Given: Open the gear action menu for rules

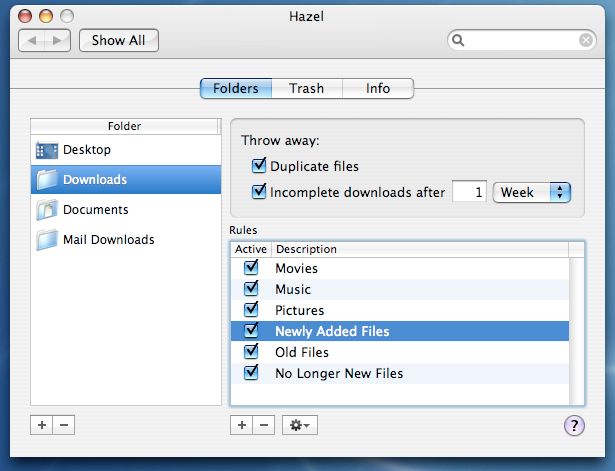Looking at the screenshot, I should tap(300, 425).
